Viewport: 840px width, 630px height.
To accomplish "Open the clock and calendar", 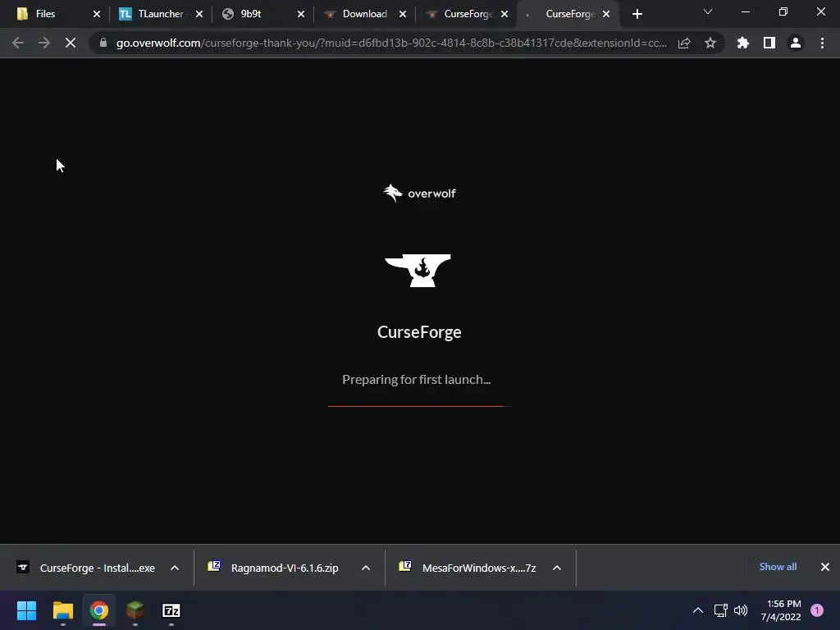I will [x=781, y=610].
